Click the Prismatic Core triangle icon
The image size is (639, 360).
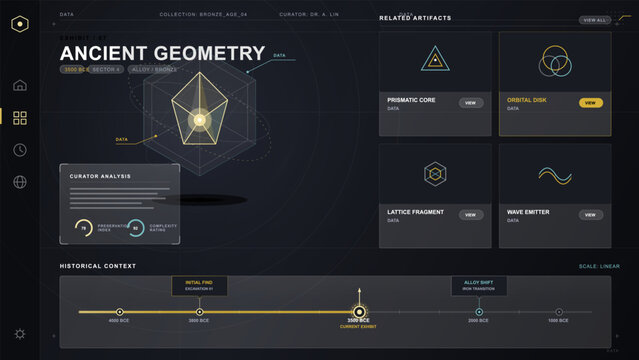435,59
